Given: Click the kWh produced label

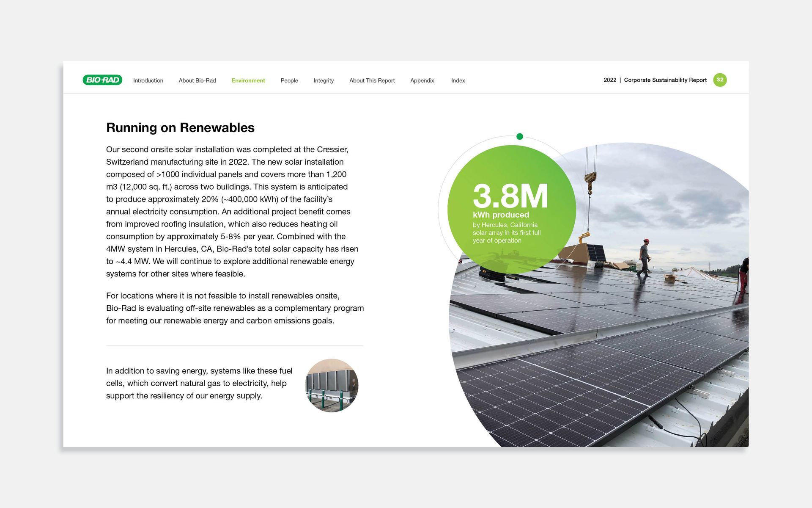Looking at the screenshot, I should point(501,215).
